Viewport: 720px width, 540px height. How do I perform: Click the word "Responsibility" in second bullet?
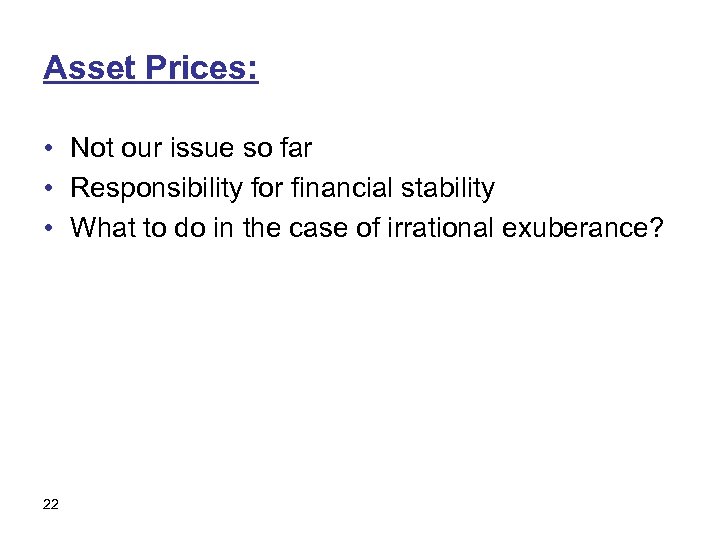[155, 188]
